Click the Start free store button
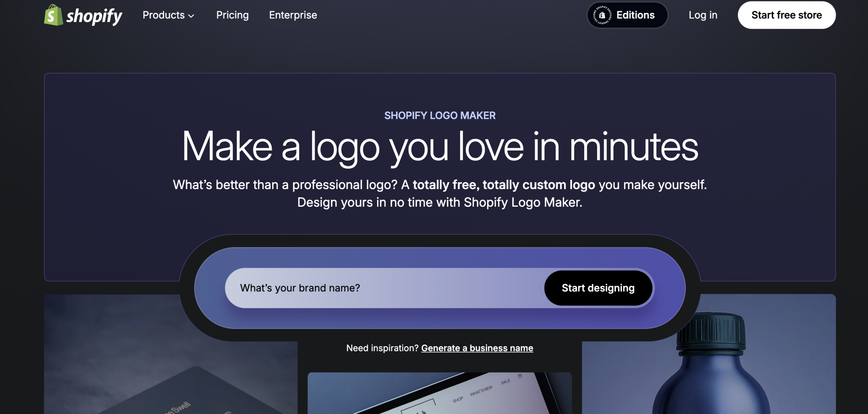This screenshot has height=414, width=868. pyautogui.click(x=787, y=15)
